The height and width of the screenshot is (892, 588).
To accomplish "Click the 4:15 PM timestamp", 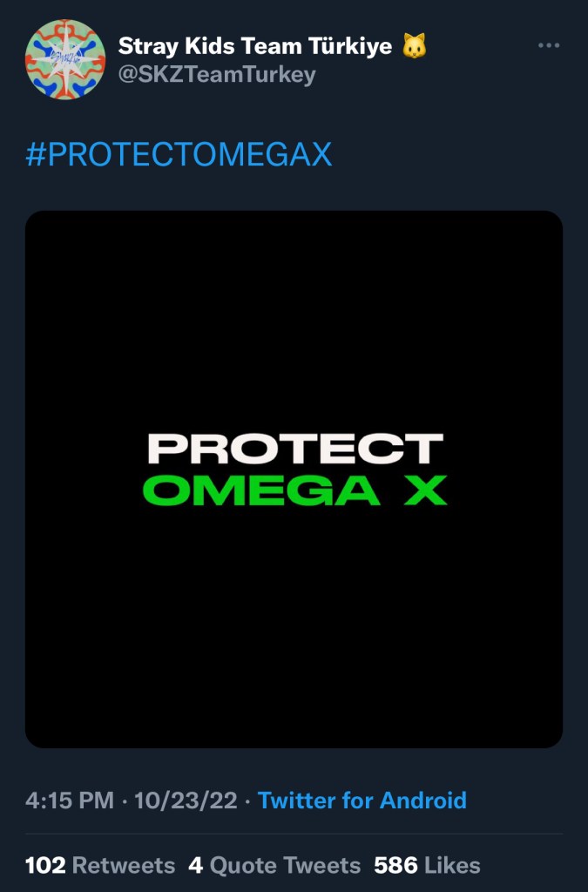I will [70, 801].
